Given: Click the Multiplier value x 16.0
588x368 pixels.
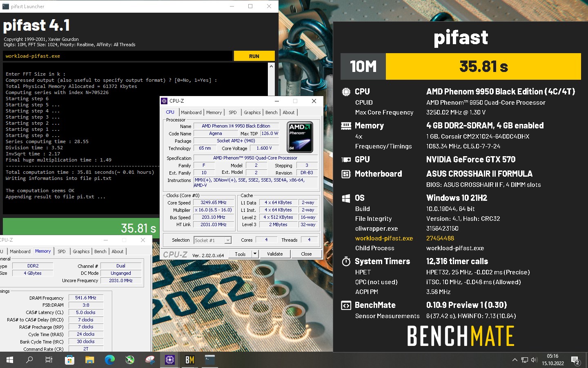Looking at the screenshot, I should pyautogui.click(x=214, y=210).
